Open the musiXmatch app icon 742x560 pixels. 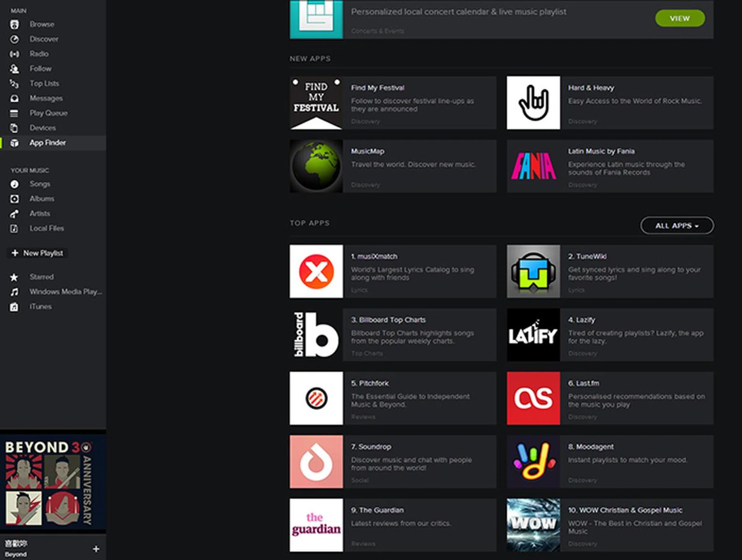316,271
